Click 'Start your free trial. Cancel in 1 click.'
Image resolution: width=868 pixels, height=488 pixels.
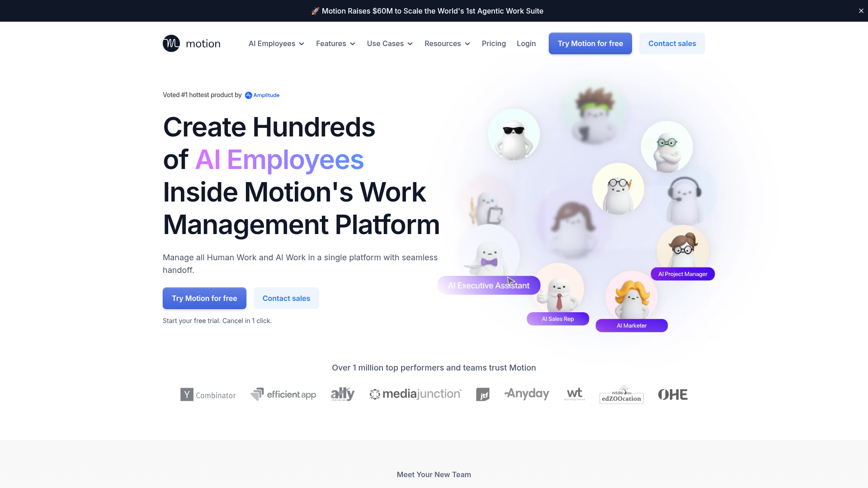pos(217,321)
